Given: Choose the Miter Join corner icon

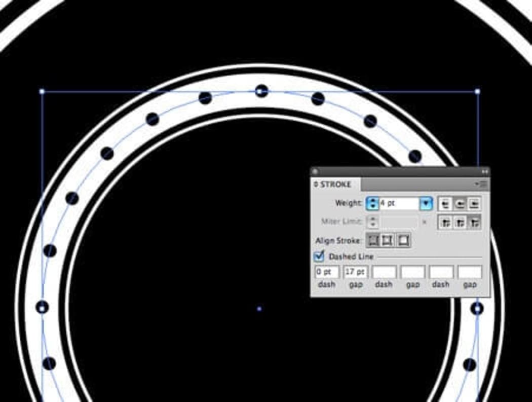Looking at the screenshot, I should 445,223.
